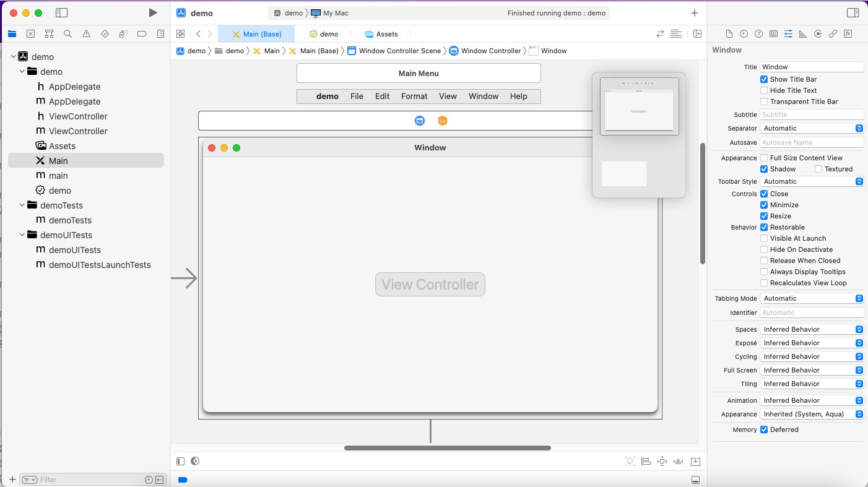The height and width of the screenshot is (487, 868).
Task: Click the View Controller button on canvas
Action: [x=430, y=285]
